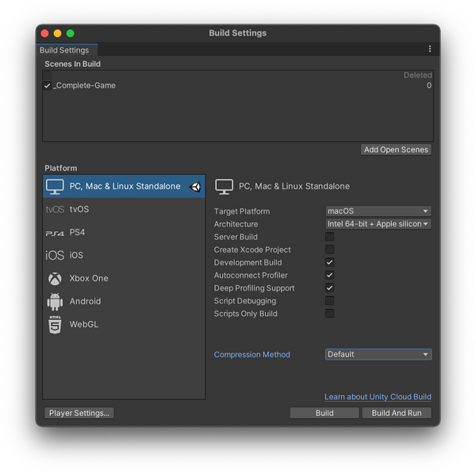Enable the Create Xcode Project checkbox
This screenshot has height=474, width=476.
pos(329,249)
